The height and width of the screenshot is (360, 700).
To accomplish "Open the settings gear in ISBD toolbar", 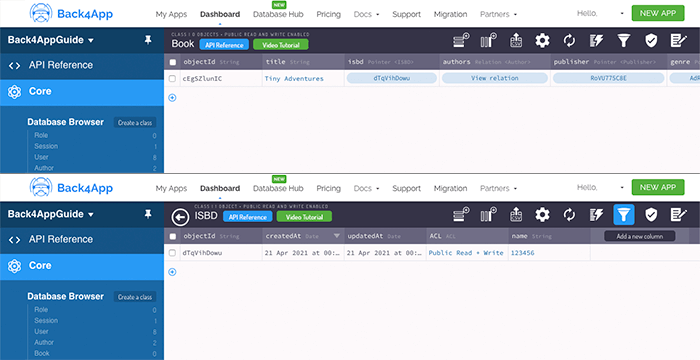I will coord(542,215).
